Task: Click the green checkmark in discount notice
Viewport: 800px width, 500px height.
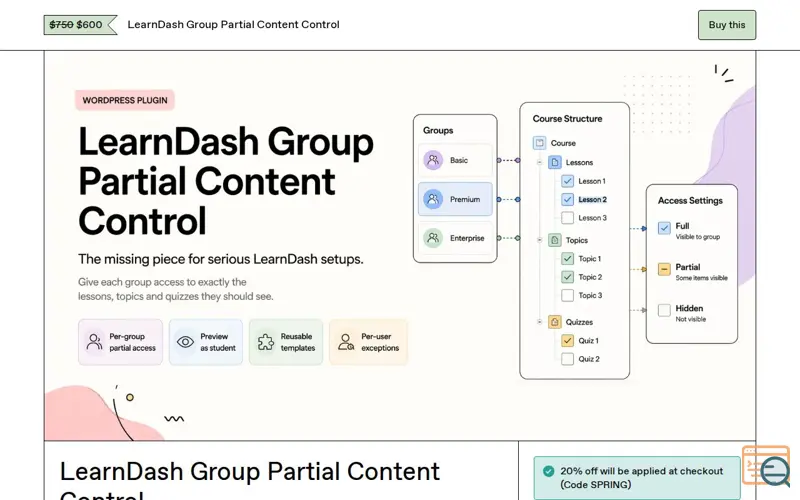Action: [549, 471]
